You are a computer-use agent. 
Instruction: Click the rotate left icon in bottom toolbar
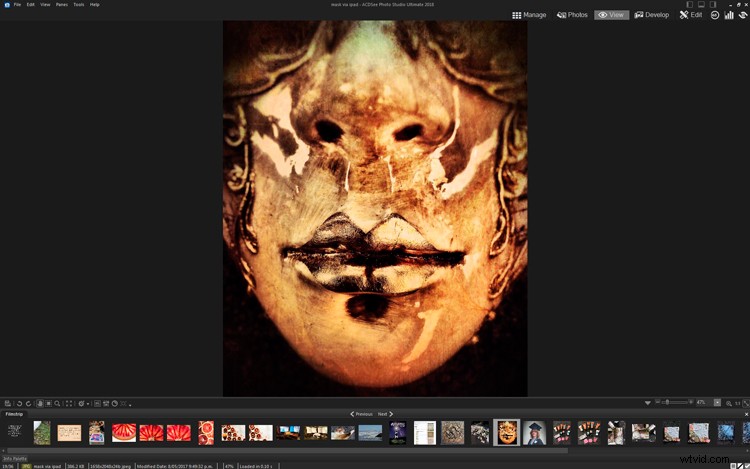[x=18, y=403]
